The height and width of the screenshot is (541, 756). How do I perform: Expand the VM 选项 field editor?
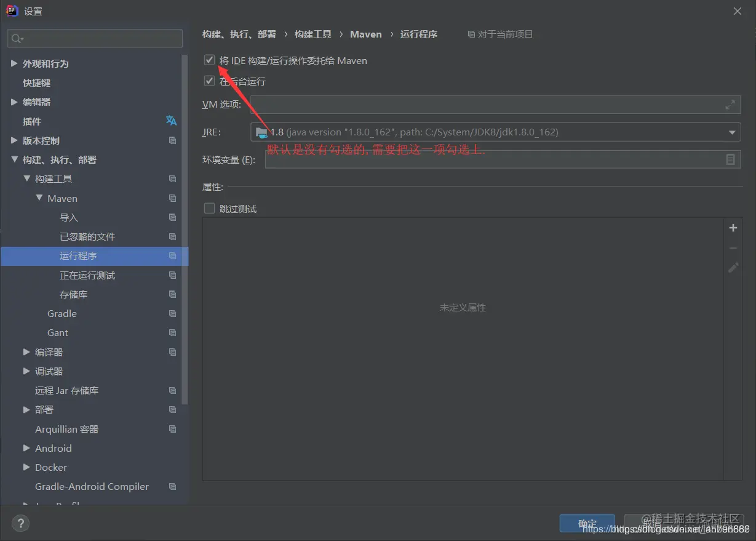[x=730, y=105]
